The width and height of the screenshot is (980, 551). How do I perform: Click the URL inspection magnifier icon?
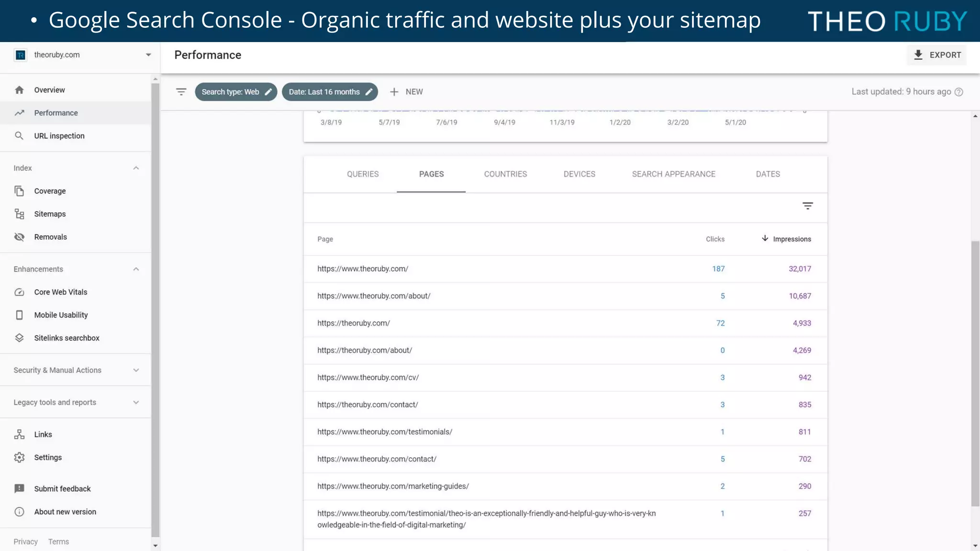click(x=19, y=136)
